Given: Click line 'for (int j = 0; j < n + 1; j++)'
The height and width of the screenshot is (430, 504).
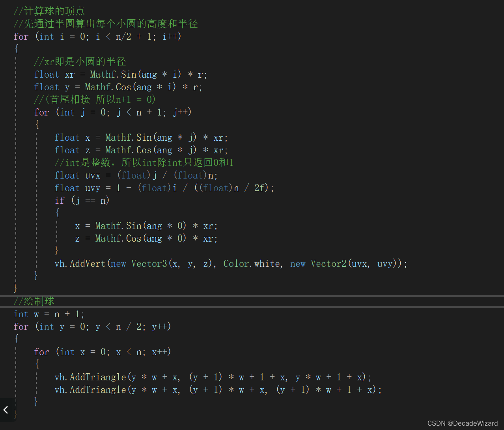Looking at the screenshot, I should click(x=113, y=112).
